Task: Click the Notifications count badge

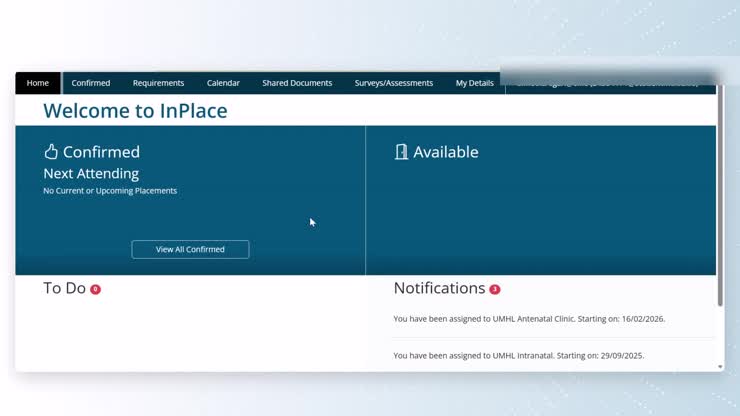Action: (495, 289)
